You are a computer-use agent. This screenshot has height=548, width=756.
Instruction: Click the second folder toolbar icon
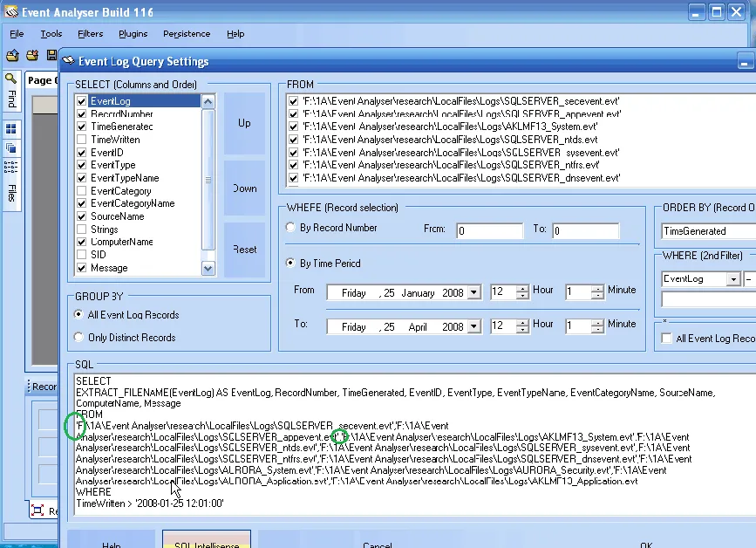coord(32,56)
